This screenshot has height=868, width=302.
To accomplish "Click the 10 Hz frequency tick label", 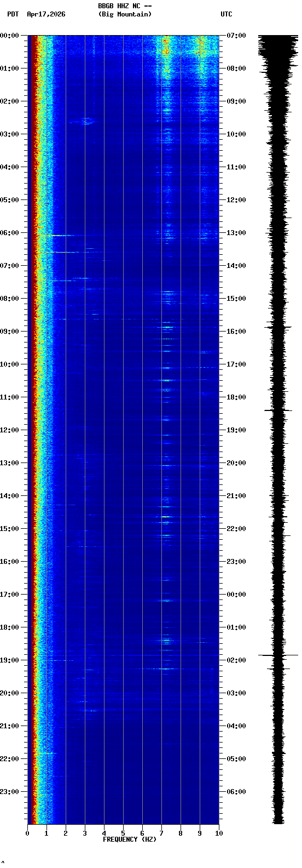I will point(219,833).
